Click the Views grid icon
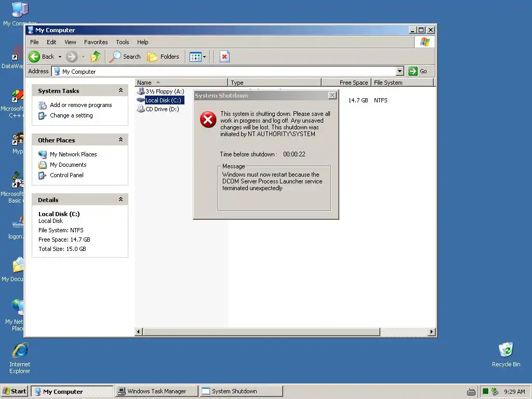Viewport: 532px width, 399px height. (195, 57)
